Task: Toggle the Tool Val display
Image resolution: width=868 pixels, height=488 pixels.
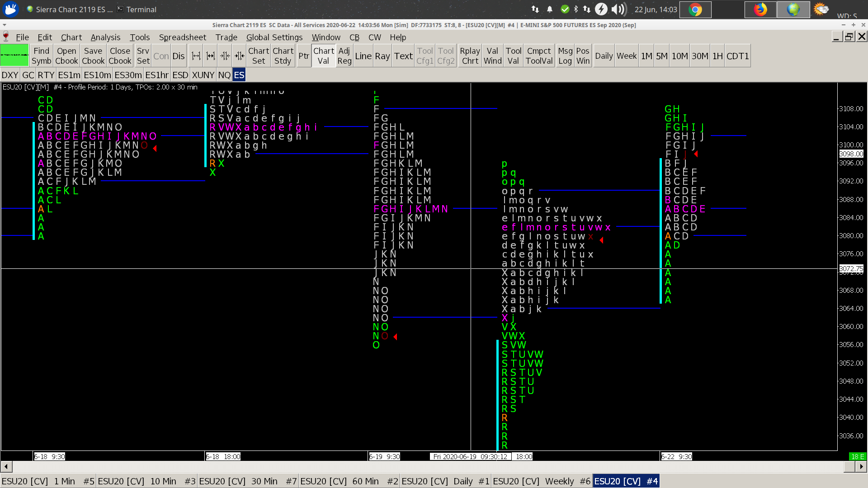Action: 513,56
